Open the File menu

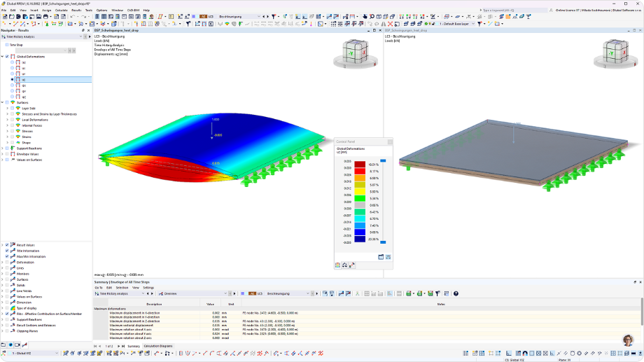pyautogui.click(x=3, y=11)
